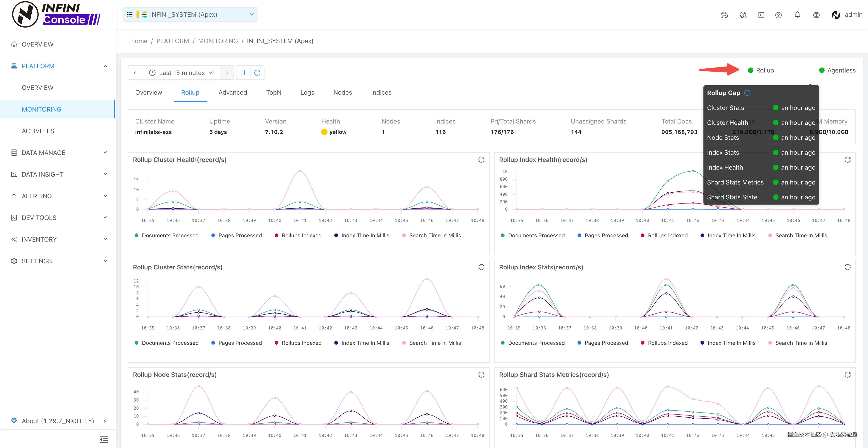This screenshot has width=868, height=448.
Task: Pause auto-refresh of monitoring data
Action: [243, 73]
